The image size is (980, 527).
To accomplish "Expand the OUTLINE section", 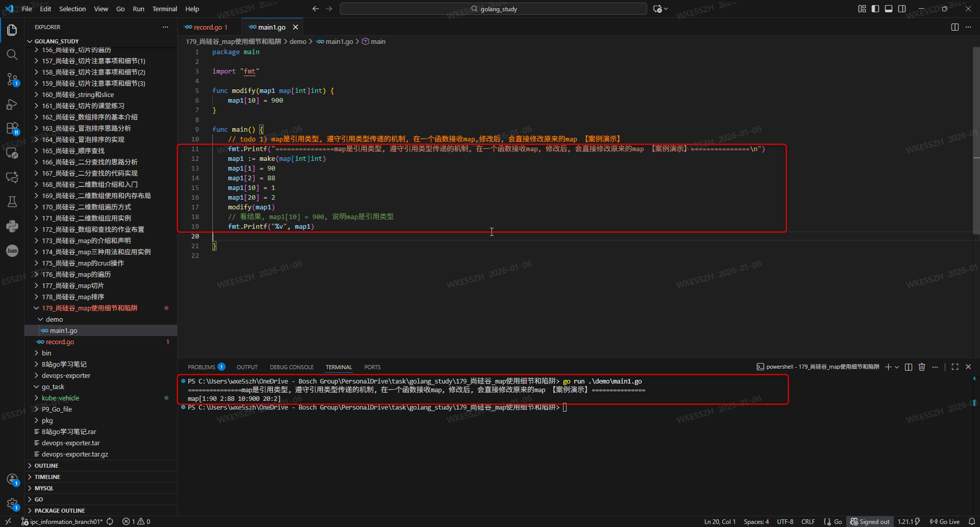I will [x=101, y=466].
